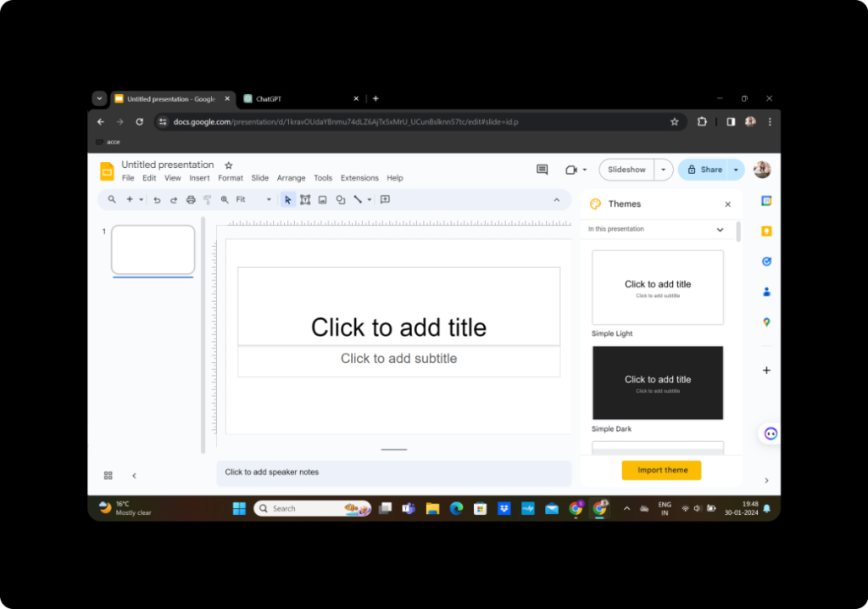Click the Share button
The width and height of the screenshot is (868, 609).
click(x=704, y=170)
